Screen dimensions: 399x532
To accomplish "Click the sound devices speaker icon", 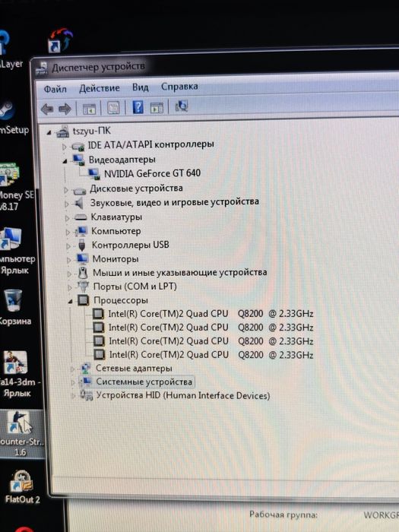I will 79,204.
